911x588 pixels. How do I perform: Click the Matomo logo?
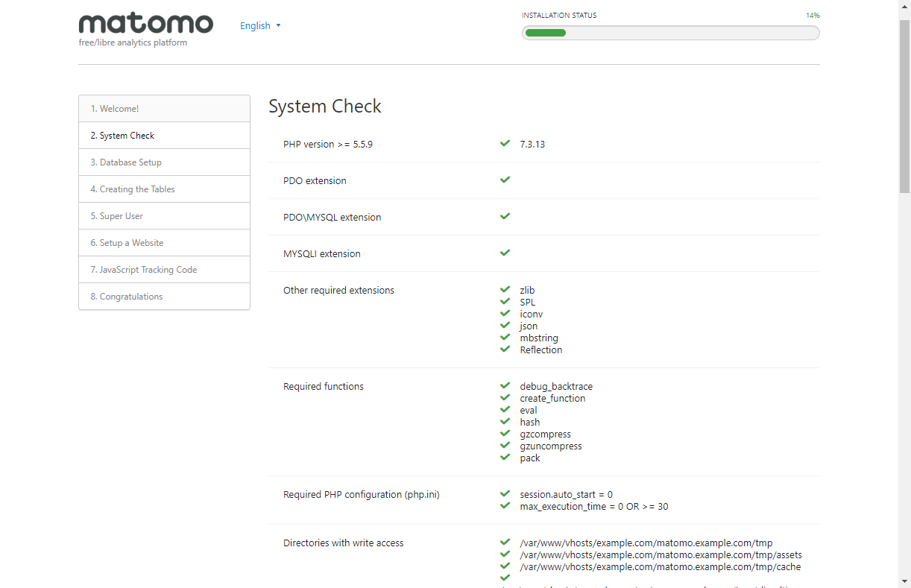145,25
